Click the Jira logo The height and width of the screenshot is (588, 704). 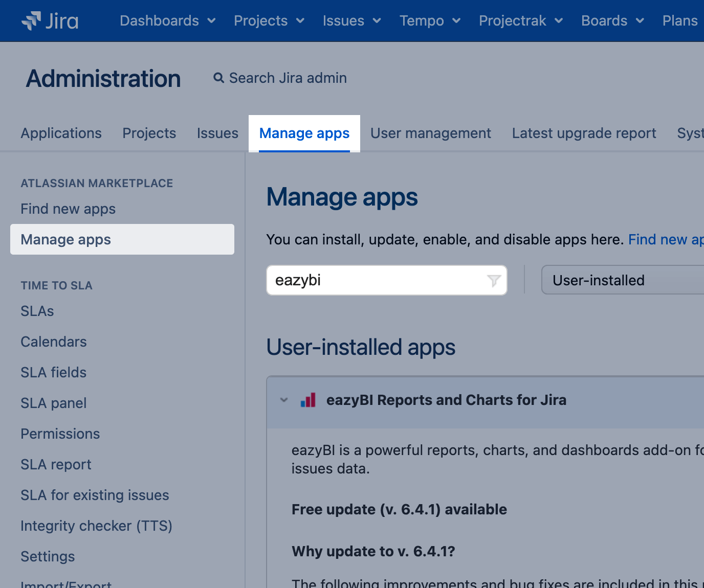[x=50, y=21]
